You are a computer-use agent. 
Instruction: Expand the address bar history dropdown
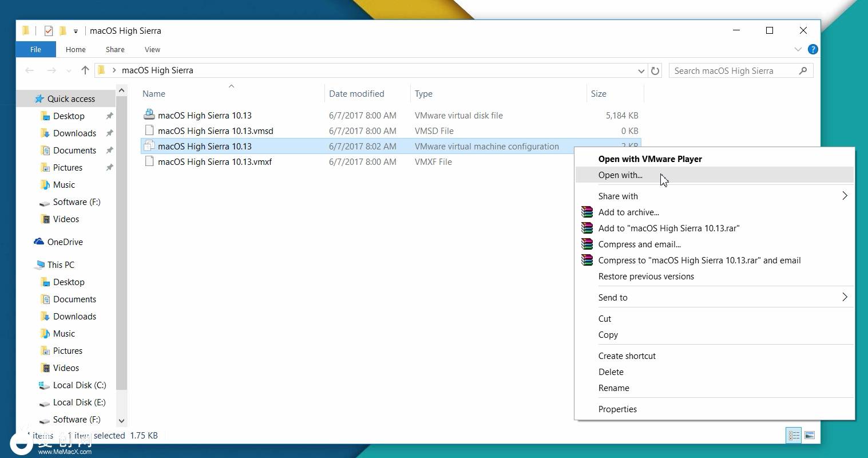point(641,70)
